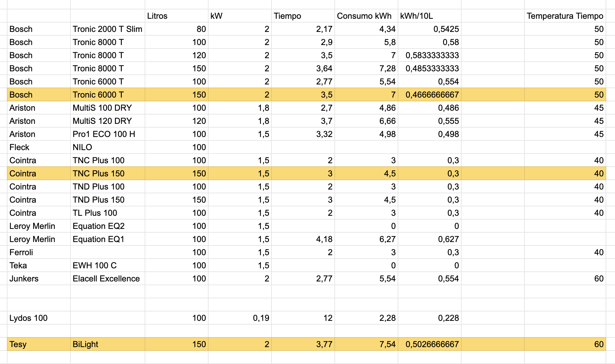Click the 0,498 cell
The height and width of the screenshot is (364, 615).
pos(430,134)
